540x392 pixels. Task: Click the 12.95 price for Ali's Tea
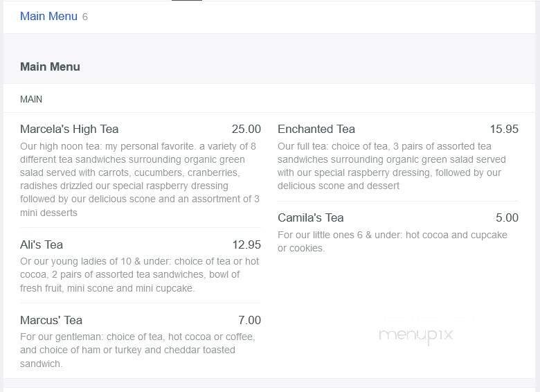coord(246,244)
